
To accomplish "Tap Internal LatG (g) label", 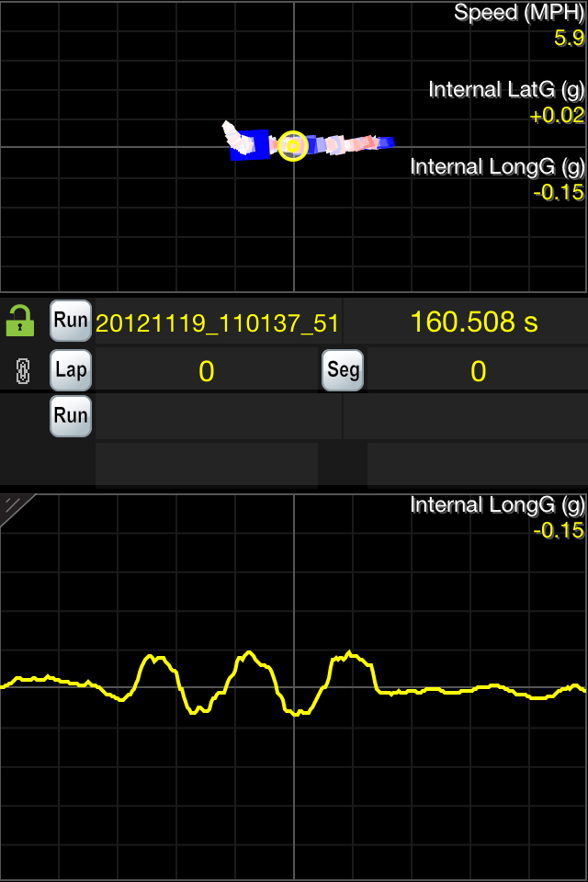I will point(506,90).
